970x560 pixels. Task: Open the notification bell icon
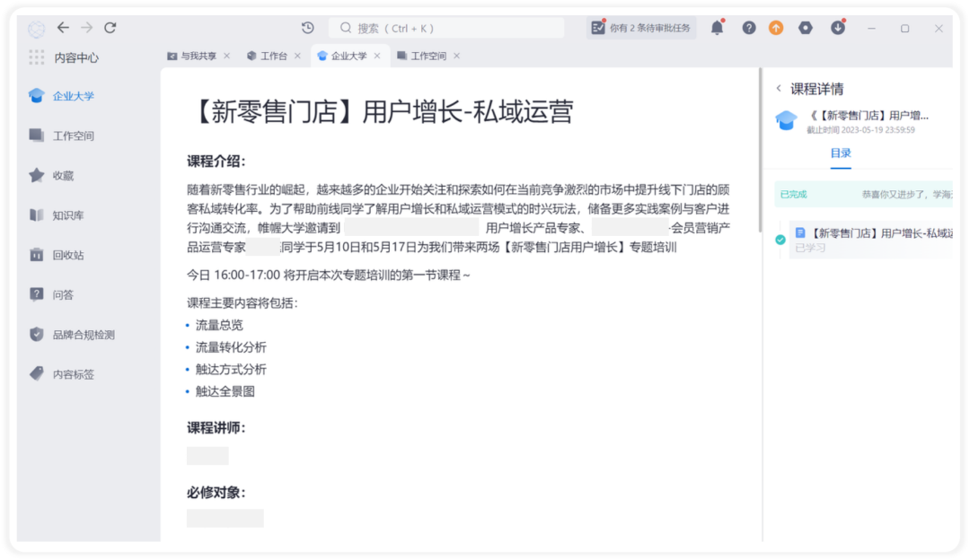point(717,28)
